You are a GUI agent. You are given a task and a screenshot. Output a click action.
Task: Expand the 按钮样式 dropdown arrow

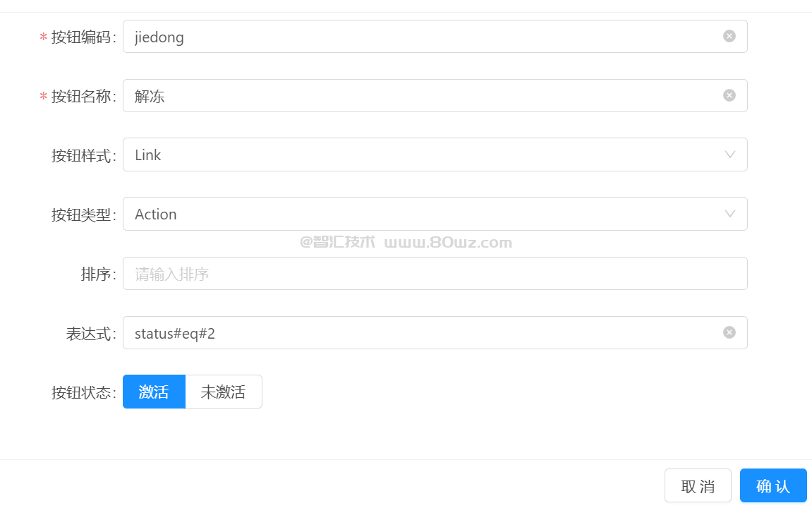point(729,155)
